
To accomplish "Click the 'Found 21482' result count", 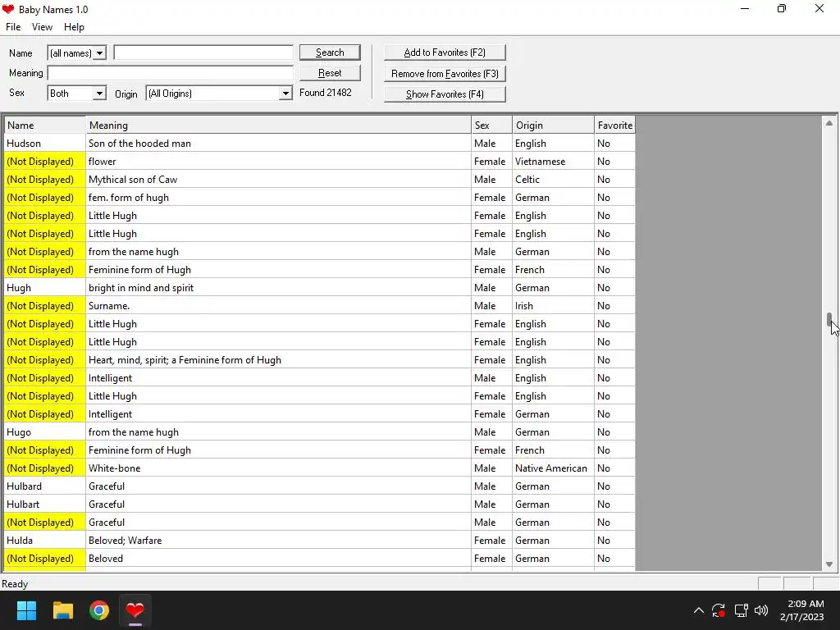I will tap(325, 93).
